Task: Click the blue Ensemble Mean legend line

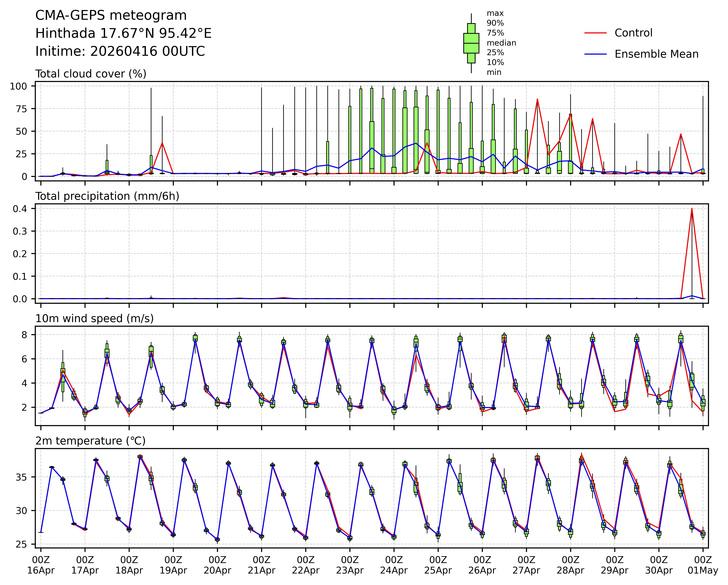Action: 595,54
